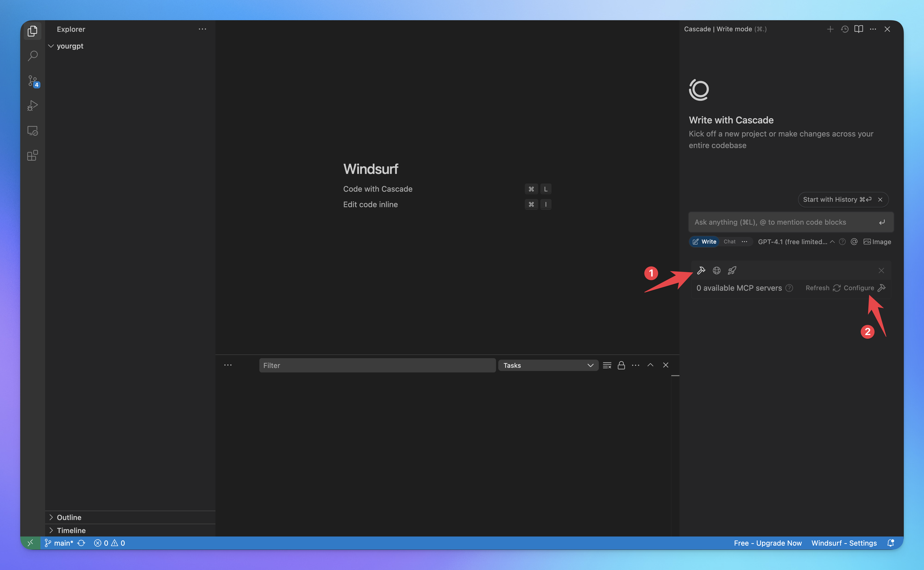Select the web search globe icon
Viewport: 924px width, 570px height.
716,270
